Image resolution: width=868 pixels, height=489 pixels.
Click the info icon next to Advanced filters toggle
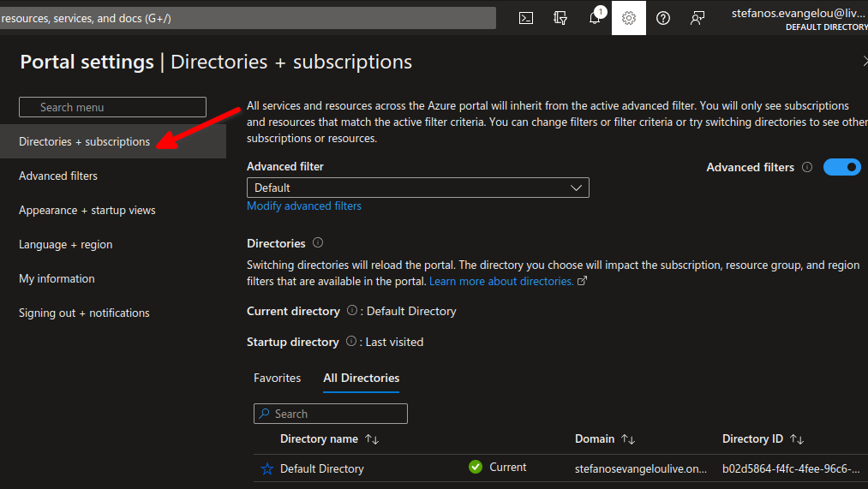pos(807,167)
